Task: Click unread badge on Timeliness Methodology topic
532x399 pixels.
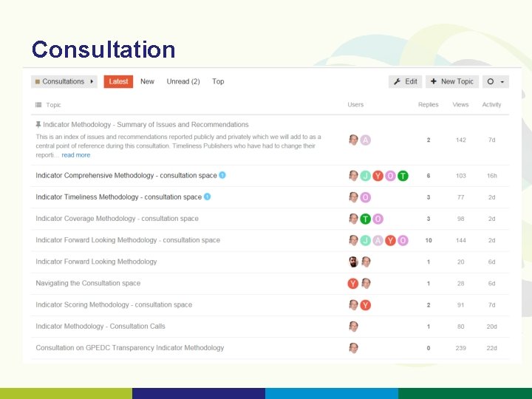Action: point(207,197)
